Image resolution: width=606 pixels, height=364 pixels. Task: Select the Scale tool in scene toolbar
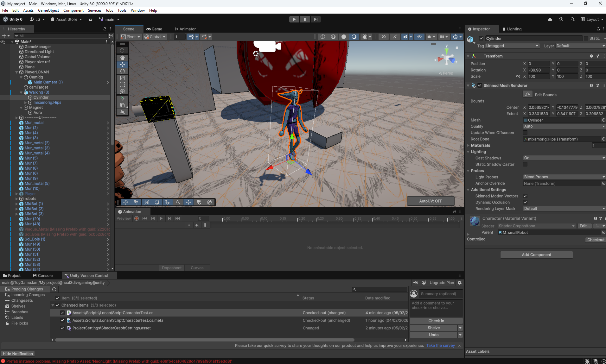[x=122, y=78]
